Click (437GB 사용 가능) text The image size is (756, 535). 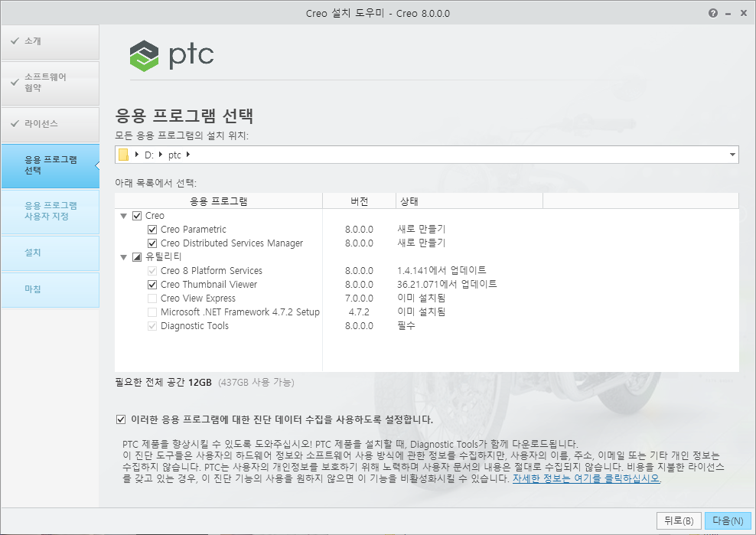pyautogui.click(x=256, y=383)
